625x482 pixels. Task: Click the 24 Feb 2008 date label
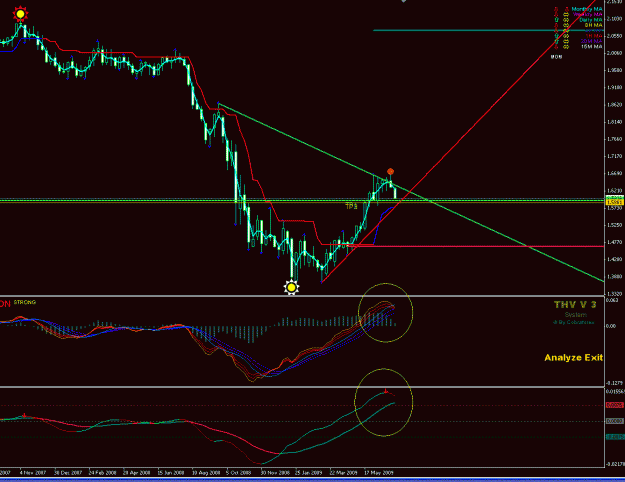(102, 473)
